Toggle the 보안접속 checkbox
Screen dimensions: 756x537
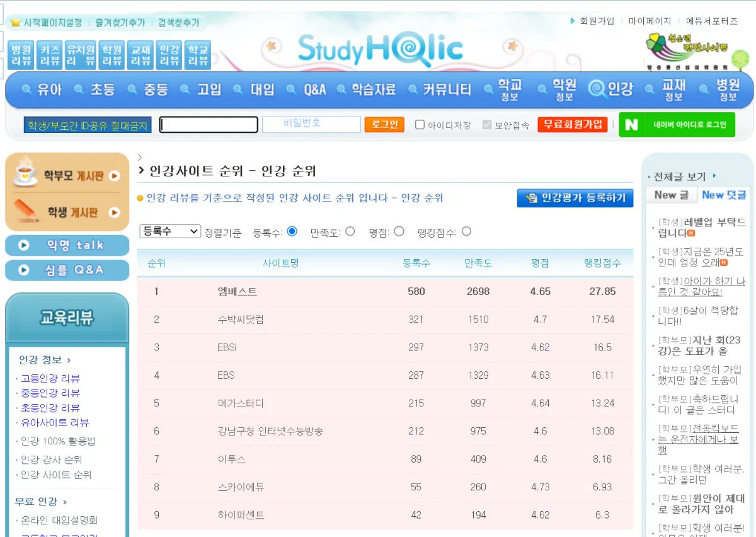click(x=487, y=125)
